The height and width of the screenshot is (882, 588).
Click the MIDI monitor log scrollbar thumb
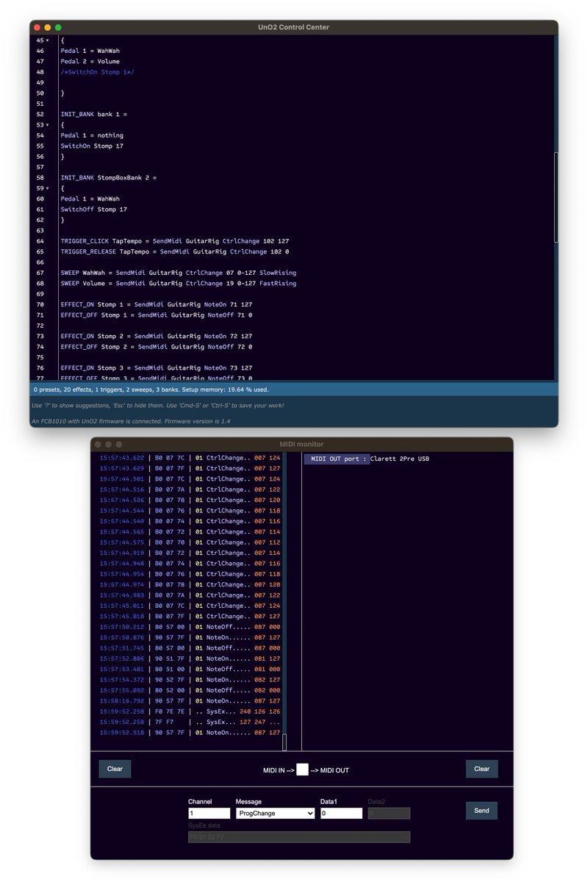pos(284,742)
